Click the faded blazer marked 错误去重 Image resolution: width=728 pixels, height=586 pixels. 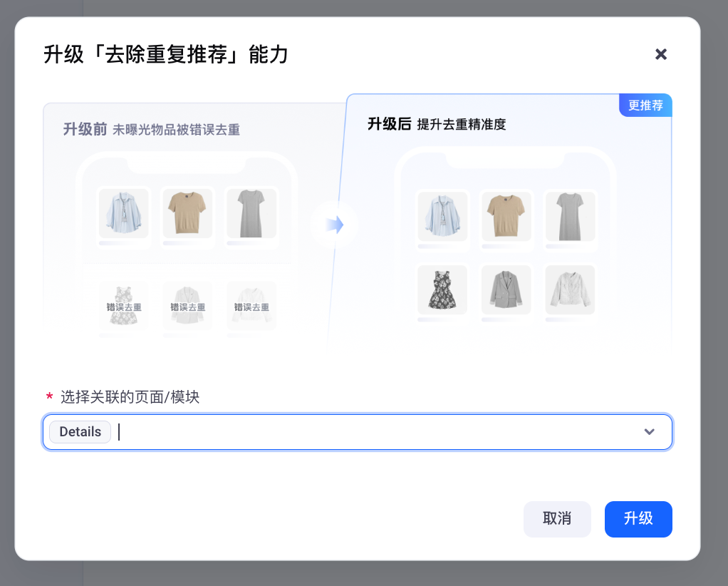point(187,306)
